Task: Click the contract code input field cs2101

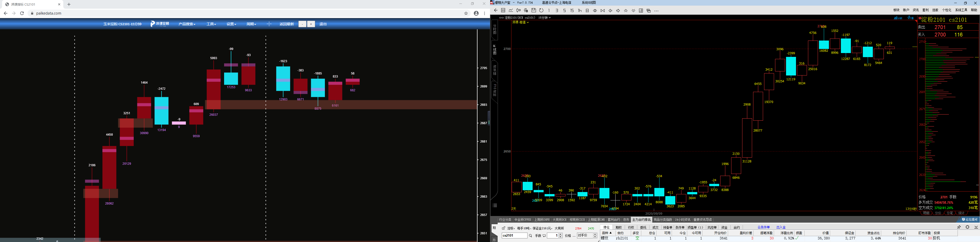Action: 514,236
